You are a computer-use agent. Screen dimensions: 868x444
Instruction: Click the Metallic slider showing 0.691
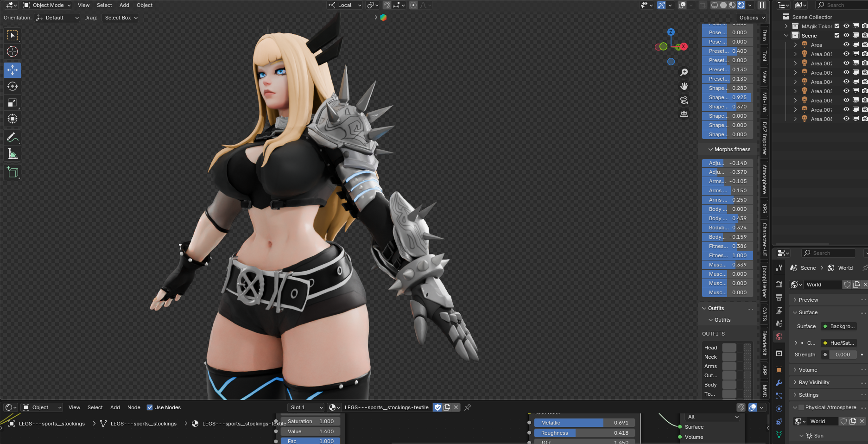pos(584,423)
